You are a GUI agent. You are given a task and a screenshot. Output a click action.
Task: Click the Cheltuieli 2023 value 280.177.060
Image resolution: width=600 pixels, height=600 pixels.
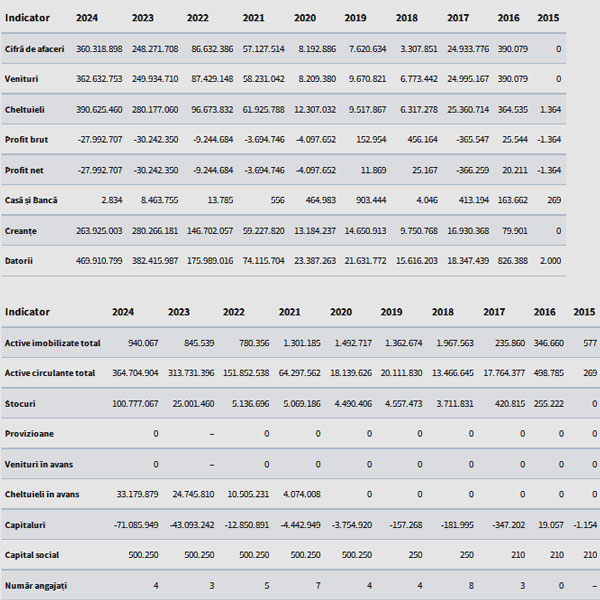[155, 110]
